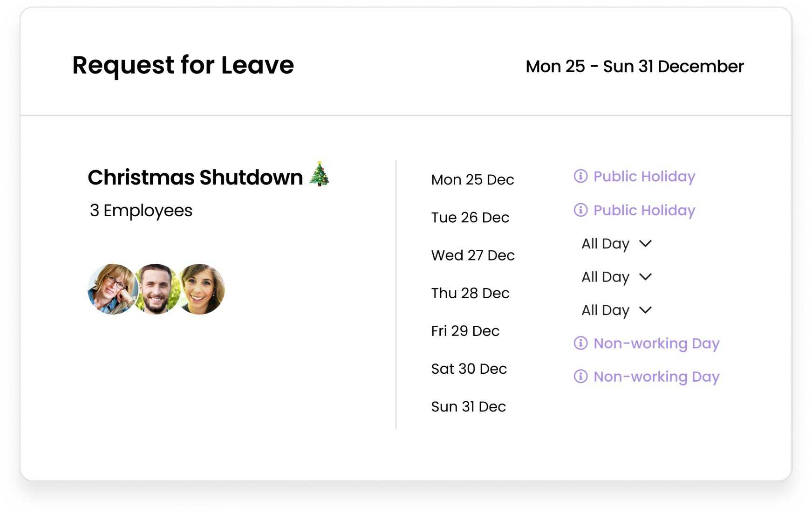Click the Non-working Day label for Sat 30 Dec

(656, 343)
